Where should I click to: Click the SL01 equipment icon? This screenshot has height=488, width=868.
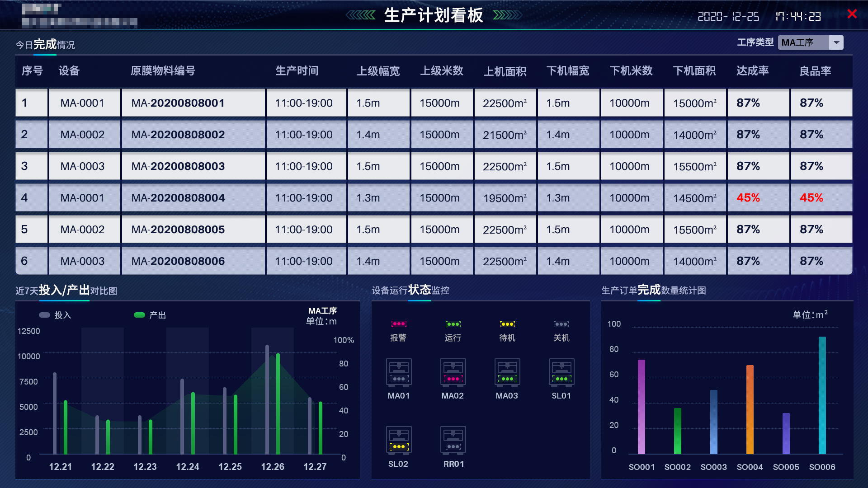(561, 372)
